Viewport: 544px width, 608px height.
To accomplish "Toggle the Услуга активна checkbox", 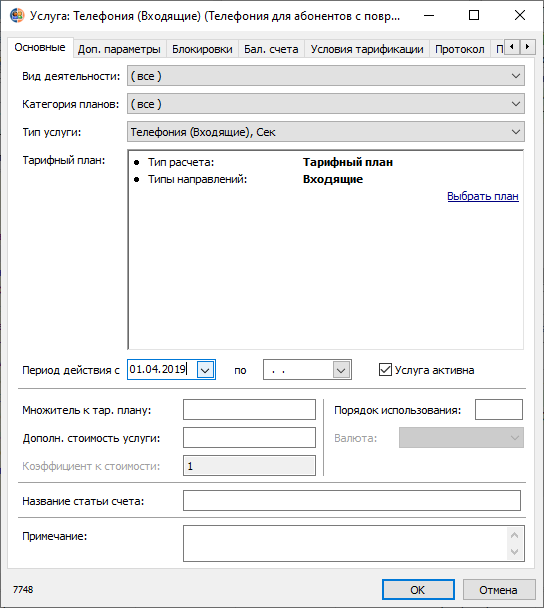I will [385, 370].
